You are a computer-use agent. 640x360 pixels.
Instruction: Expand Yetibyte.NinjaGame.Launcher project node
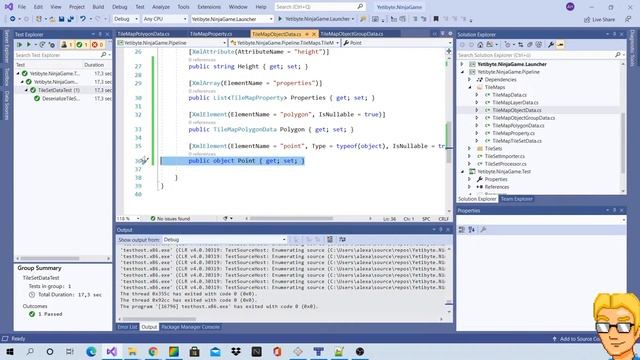(462, 64)
